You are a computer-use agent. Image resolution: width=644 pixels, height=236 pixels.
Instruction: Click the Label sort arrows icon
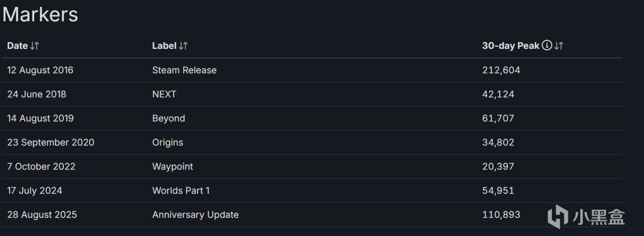(183, 46)
